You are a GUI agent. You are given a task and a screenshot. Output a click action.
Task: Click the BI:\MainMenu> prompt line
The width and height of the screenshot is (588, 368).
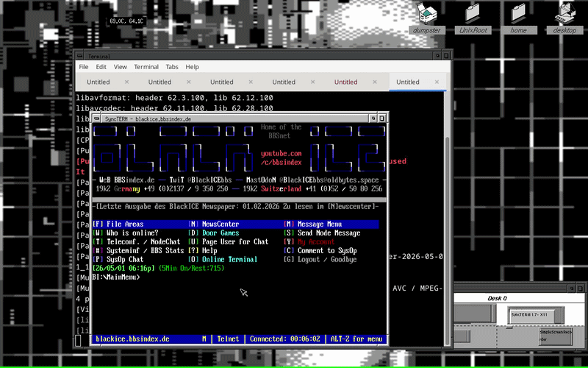click(116, 277)
